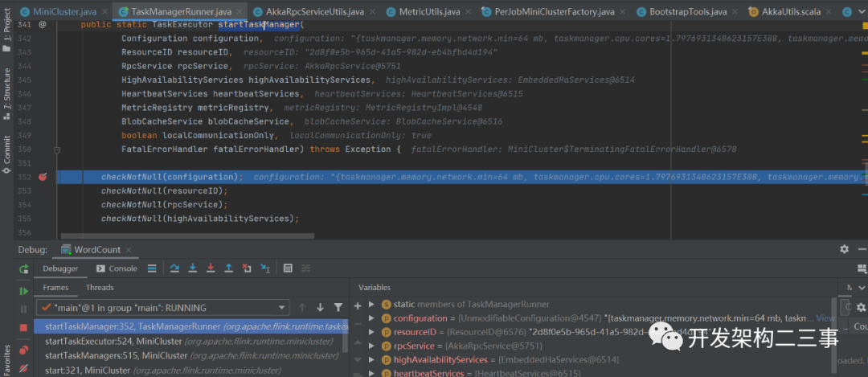Expand the highAvailabilityServices variable
The image size is (868, 377).
click(371, 360)
